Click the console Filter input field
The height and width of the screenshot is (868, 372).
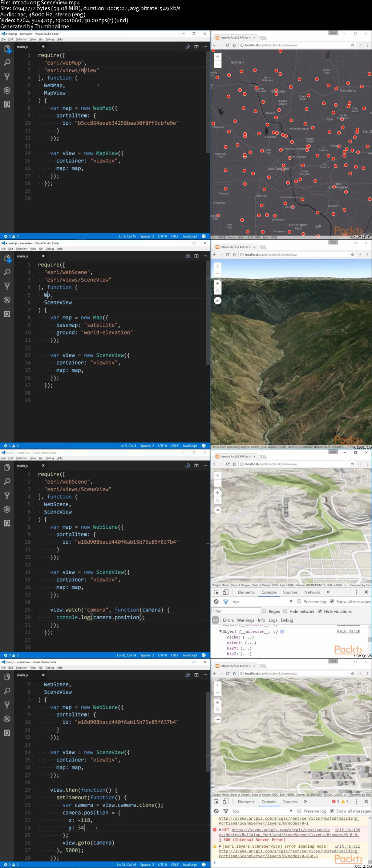[236, 611]
